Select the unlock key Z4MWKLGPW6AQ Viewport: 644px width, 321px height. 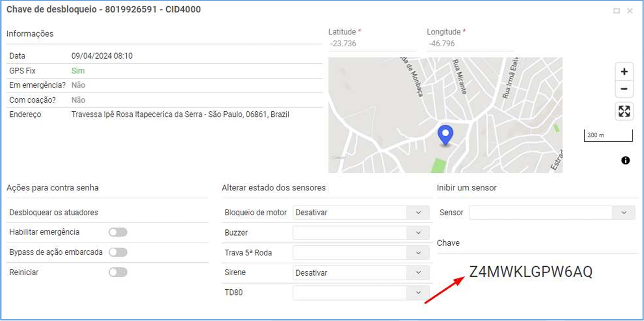click(530, 272)
